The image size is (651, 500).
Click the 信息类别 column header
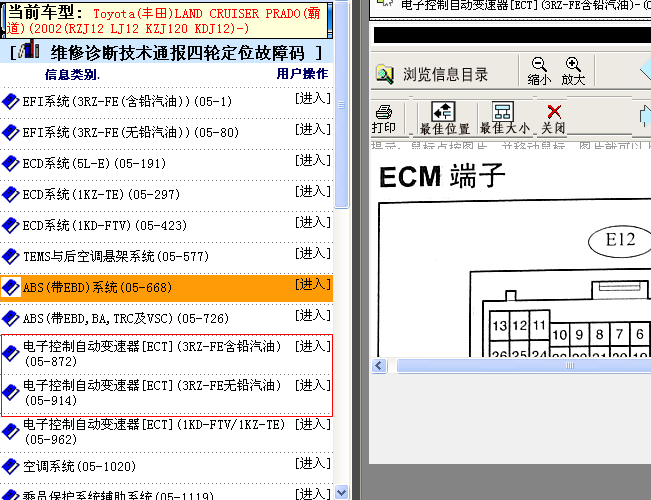[x=72, y=75]
